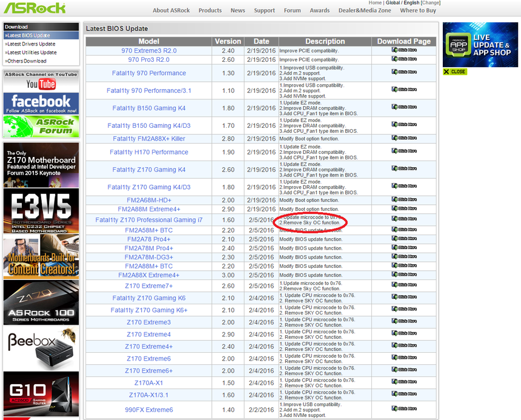Open Others Download in sidebar
Viewport: 521px width, 420px height.
[x=26, y=61]
